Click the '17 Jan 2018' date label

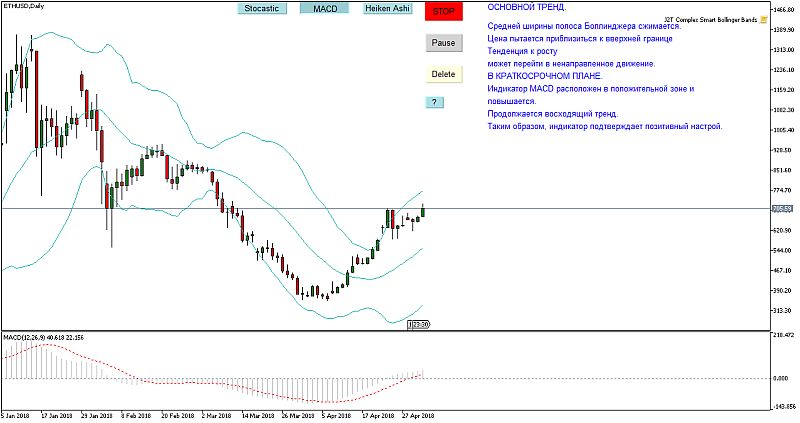point(56,415)
